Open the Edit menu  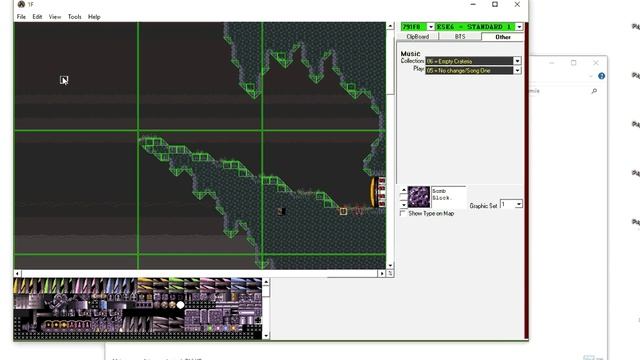(37, 17)
